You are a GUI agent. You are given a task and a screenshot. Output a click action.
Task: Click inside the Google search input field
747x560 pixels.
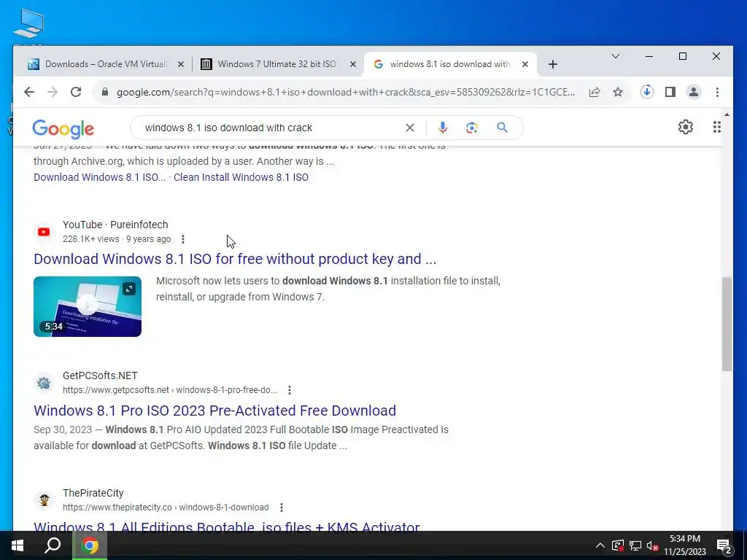point(271,128)
